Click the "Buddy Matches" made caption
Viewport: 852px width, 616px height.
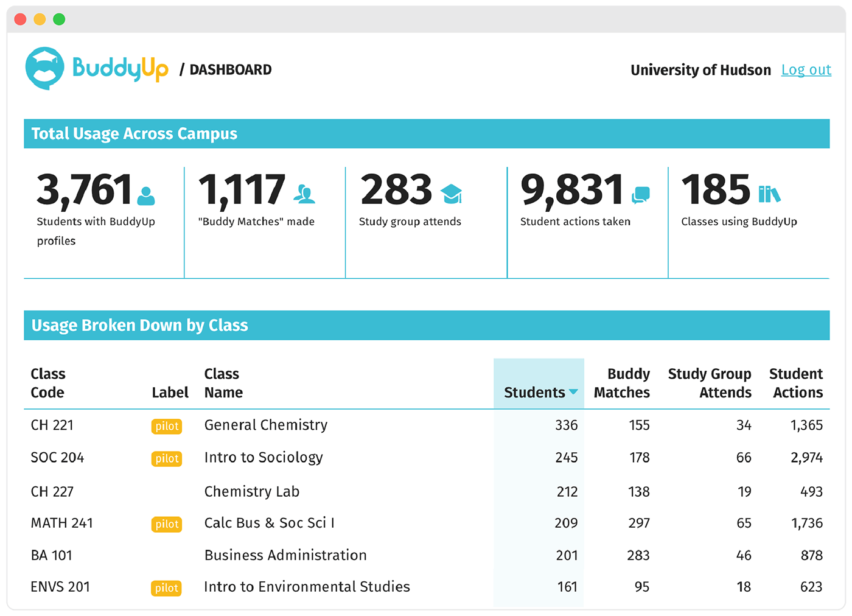256,222
